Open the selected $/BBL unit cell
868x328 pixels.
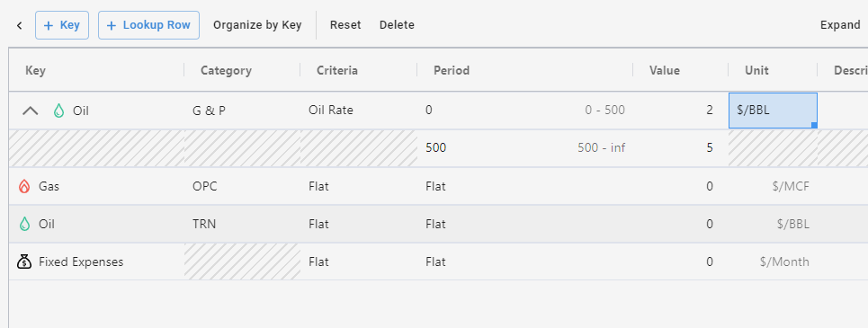pyautogui.click(x=773, y=111)
